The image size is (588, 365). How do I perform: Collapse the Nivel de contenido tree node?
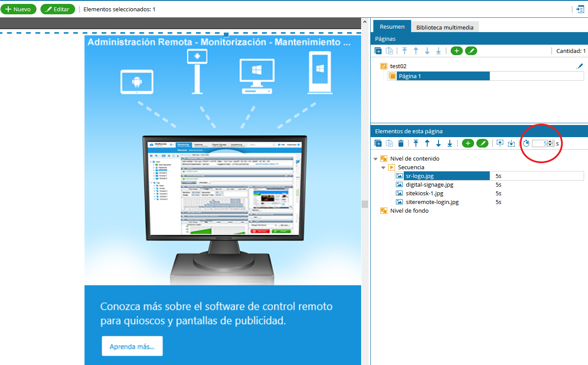click(375, 159)
